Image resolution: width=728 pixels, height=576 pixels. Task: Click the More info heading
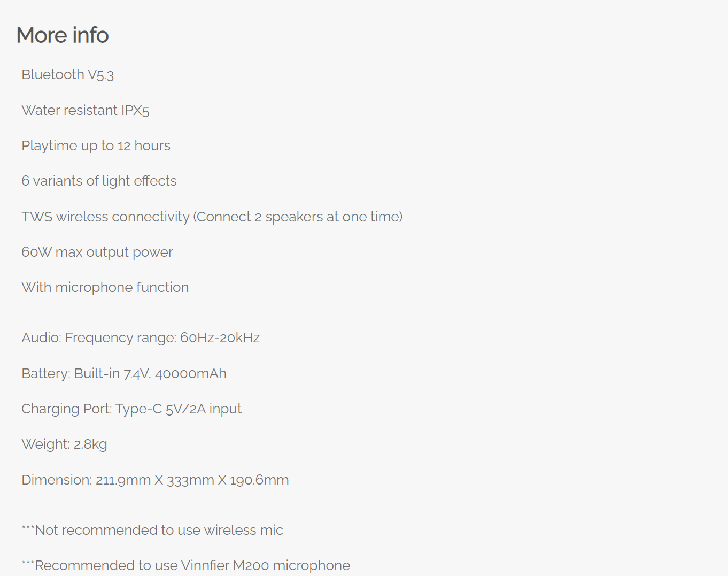63,35
